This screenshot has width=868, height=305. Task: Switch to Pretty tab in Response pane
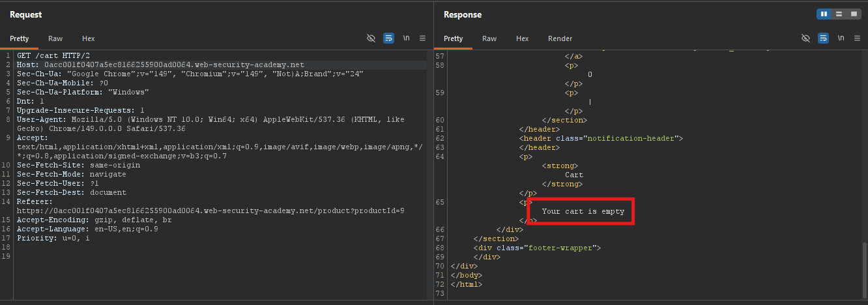[x=454, y=38]
